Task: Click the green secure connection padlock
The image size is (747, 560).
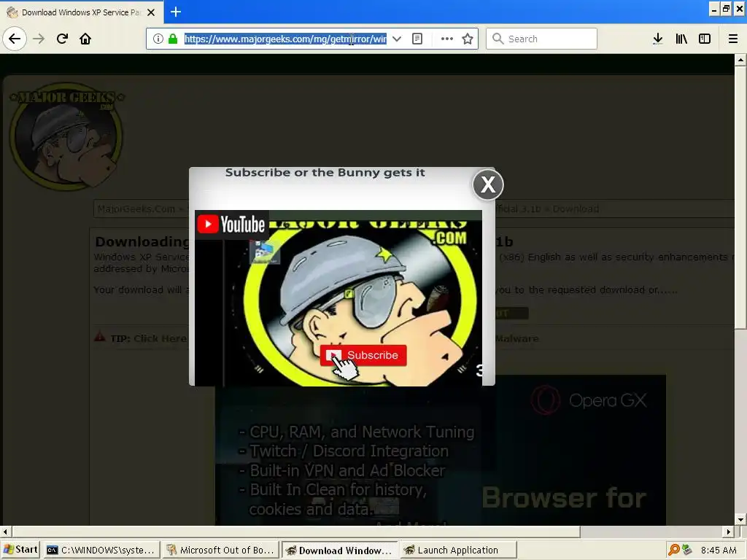Action: (x=173, y=39)
